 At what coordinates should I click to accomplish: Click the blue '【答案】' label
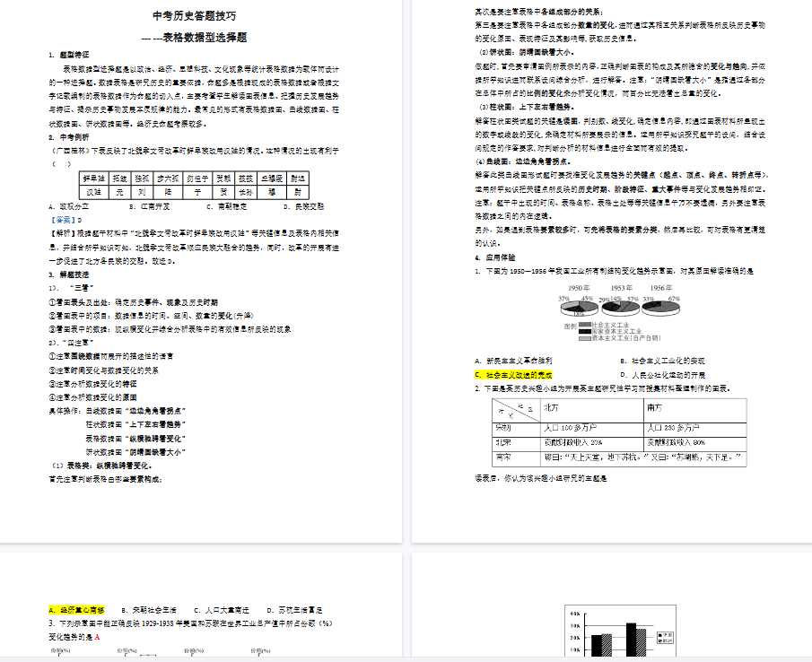63,220
